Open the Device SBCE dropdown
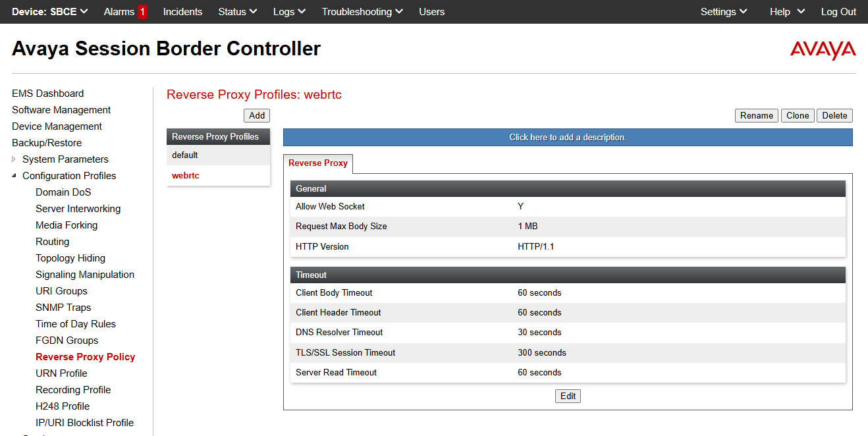The width and height of the screenshot is (868, 436). (49, 12)
